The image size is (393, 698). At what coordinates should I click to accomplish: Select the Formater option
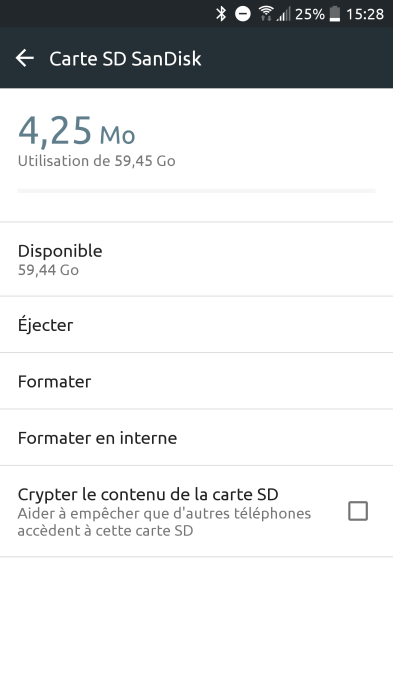[x=196, y=381]
